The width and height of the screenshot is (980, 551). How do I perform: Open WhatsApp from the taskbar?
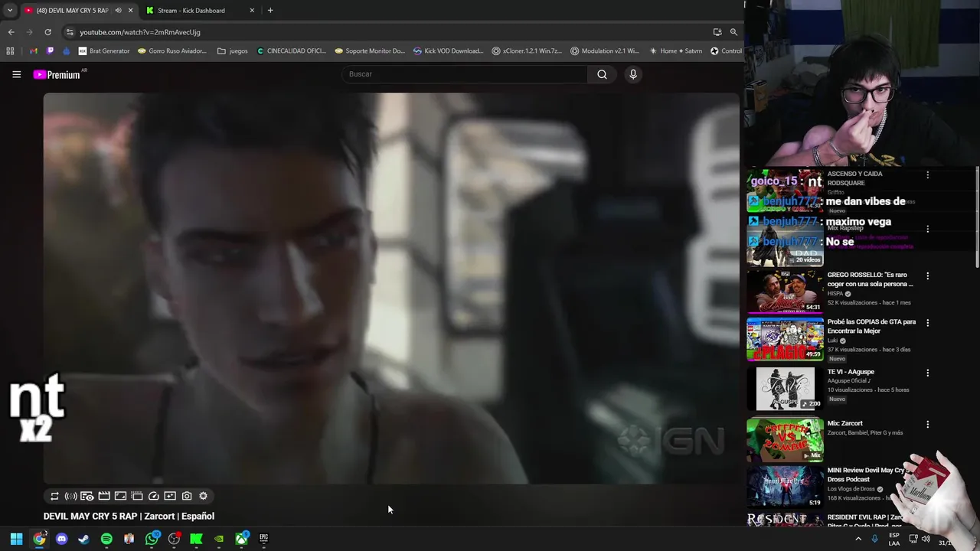click(152, 539)
